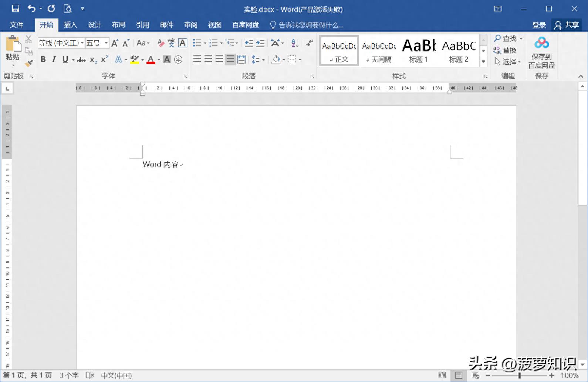
Task: Open the font dialog launcher
Action: click(x=185, y=77)
